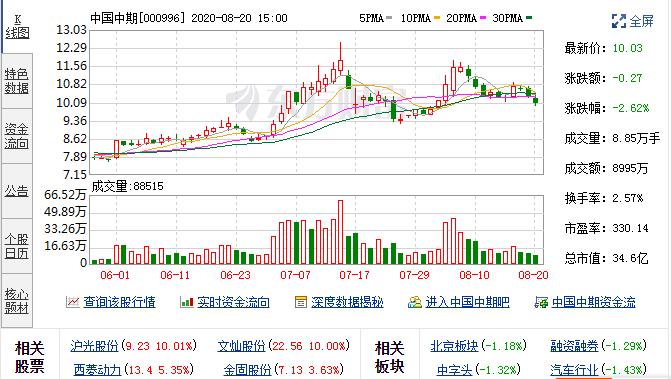671x379 pixels.
Task: Click the 进入中国中期吧 people icon
Action: click(415, 302)
